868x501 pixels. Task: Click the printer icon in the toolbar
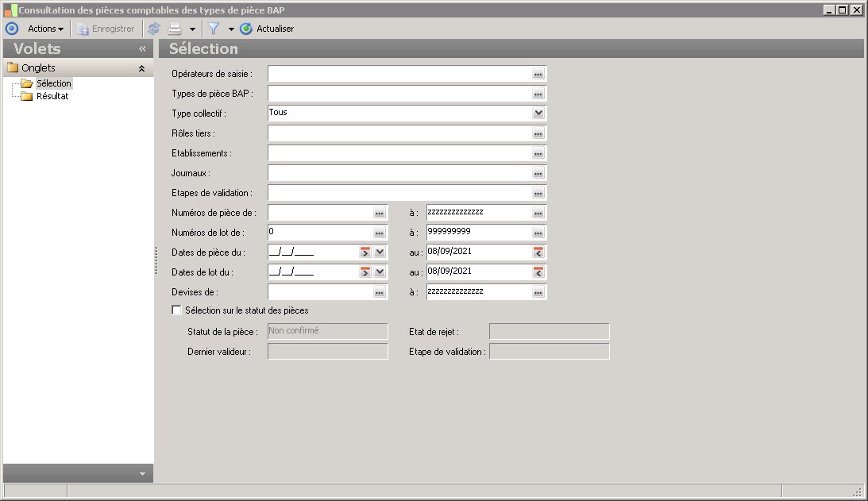pyautogui.click(x=175, y=29)
